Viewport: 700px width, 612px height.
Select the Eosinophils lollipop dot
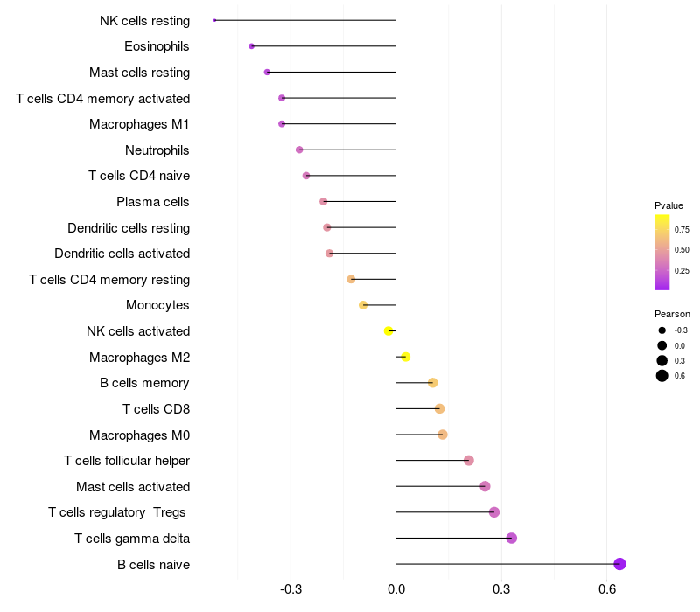click(x=252, y=45)
